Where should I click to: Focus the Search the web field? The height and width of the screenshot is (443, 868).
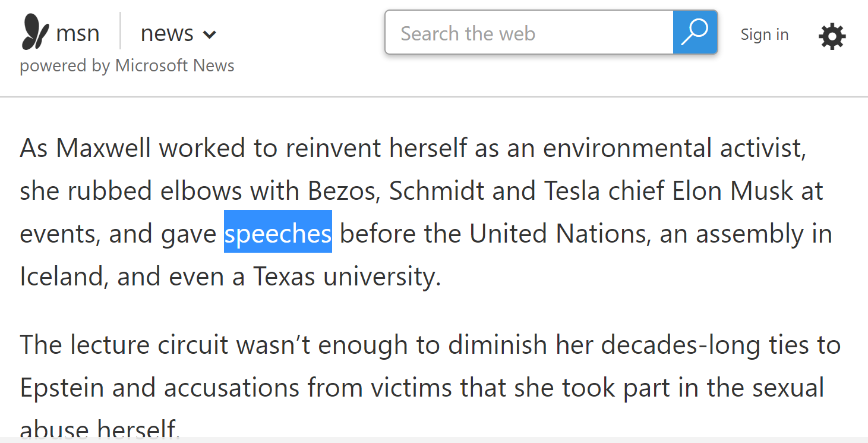click(x=529, y=33)
